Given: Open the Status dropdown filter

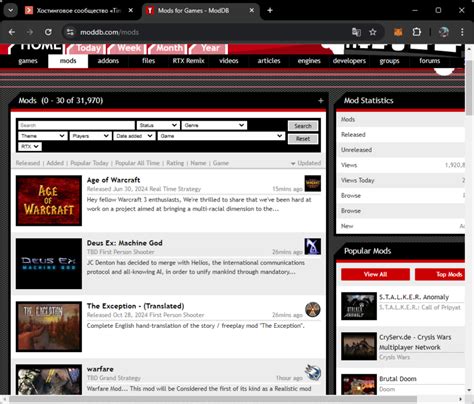Looking at the screenshot, I should coord(158,125).
